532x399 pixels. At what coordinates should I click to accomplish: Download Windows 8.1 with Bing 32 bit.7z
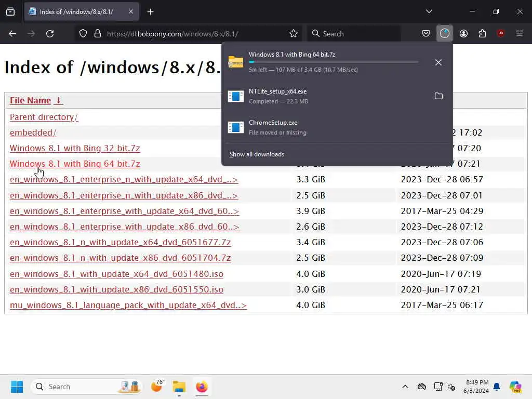(75, 148)
